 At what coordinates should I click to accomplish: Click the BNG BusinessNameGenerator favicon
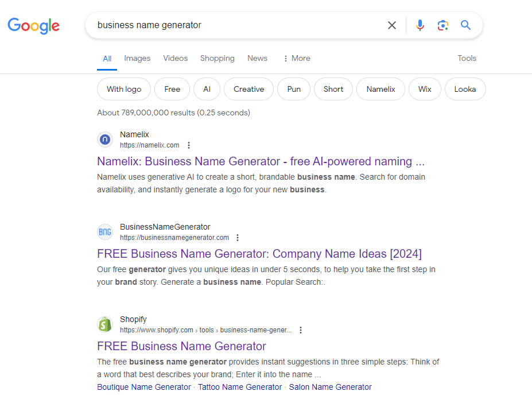(x=105, y=232)
